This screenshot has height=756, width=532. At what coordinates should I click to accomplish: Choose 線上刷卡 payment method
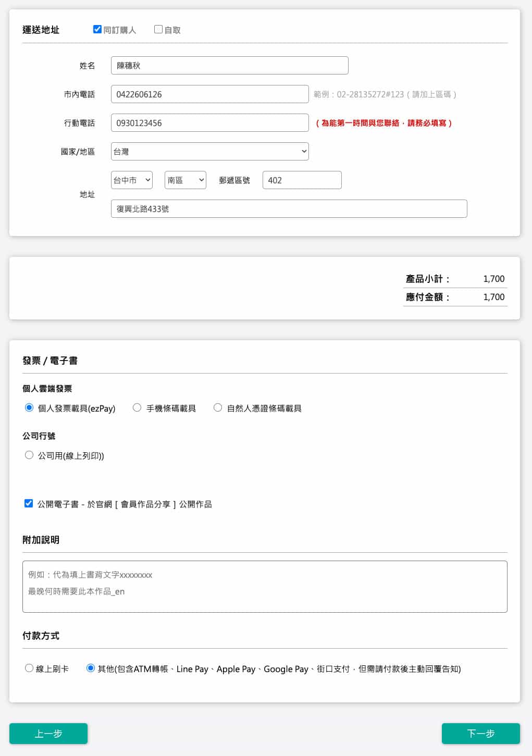click(29, 668)
